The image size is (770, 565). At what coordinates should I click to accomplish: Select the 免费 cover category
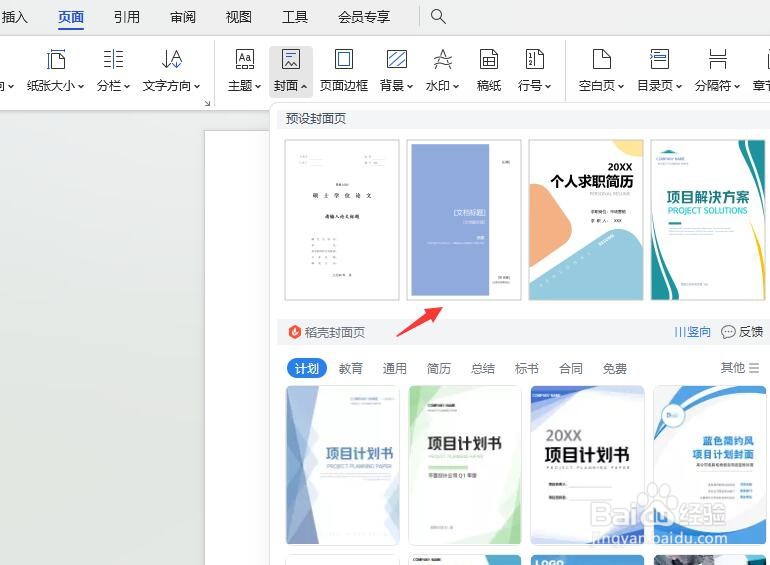click(614, 368)
